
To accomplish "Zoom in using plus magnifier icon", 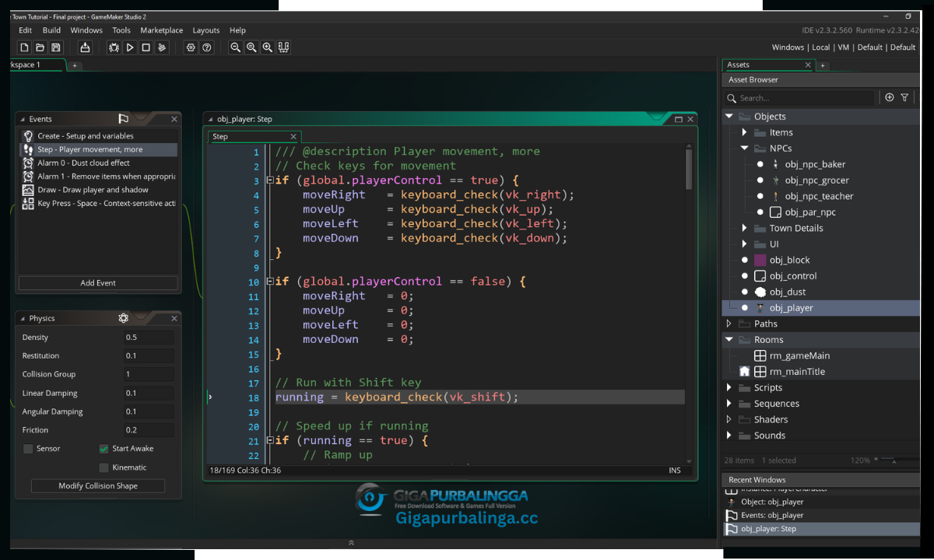I will [267, 47].
